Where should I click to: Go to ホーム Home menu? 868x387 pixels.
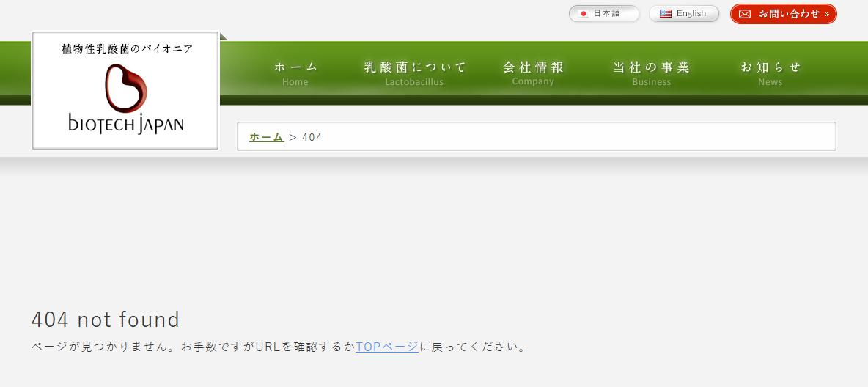coord(295,73)
